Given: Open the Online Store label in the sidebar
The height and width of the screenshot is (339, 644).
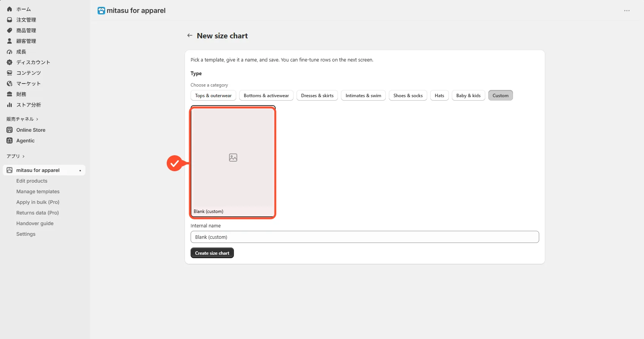Looking at the screenshot, I should click(31, 130).
